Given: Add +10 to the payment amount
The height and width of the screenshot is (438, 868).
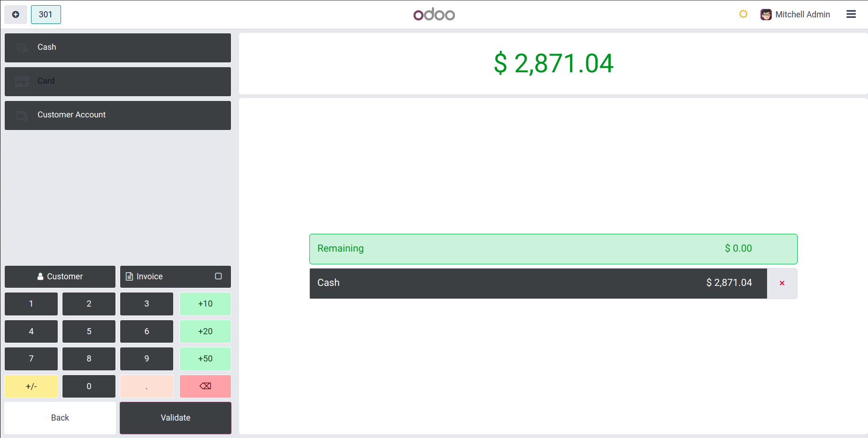Looking at the screenshot, I should (205, 304).
